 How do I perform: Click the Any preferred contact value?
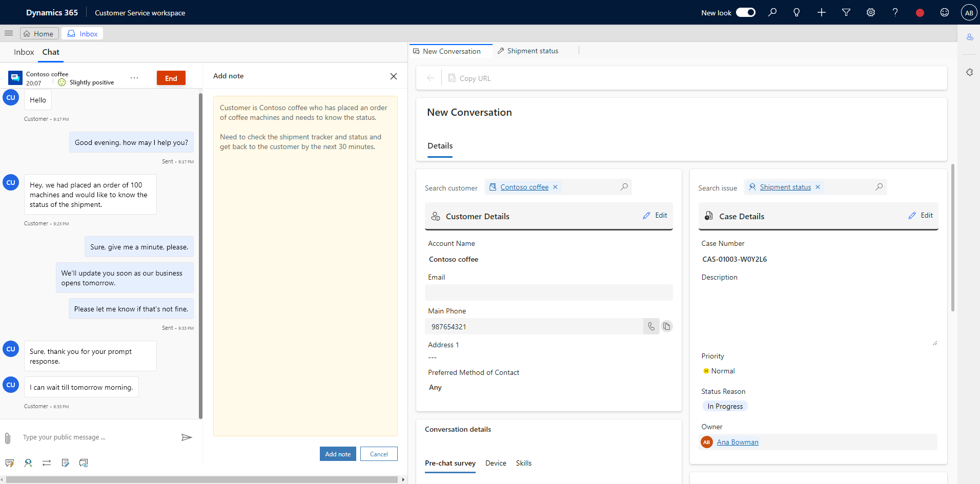[435, 388]
